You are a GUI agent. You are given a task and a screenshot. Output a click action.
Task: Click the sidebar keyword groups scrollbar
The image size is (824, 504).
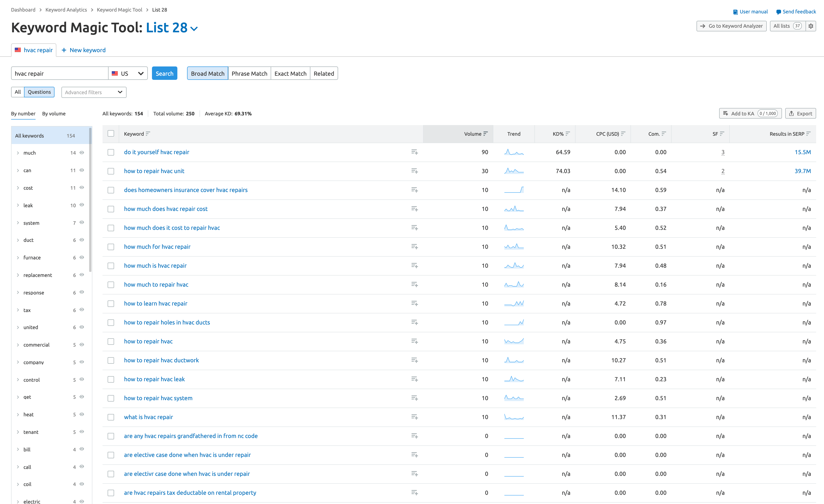click(90, 200)
